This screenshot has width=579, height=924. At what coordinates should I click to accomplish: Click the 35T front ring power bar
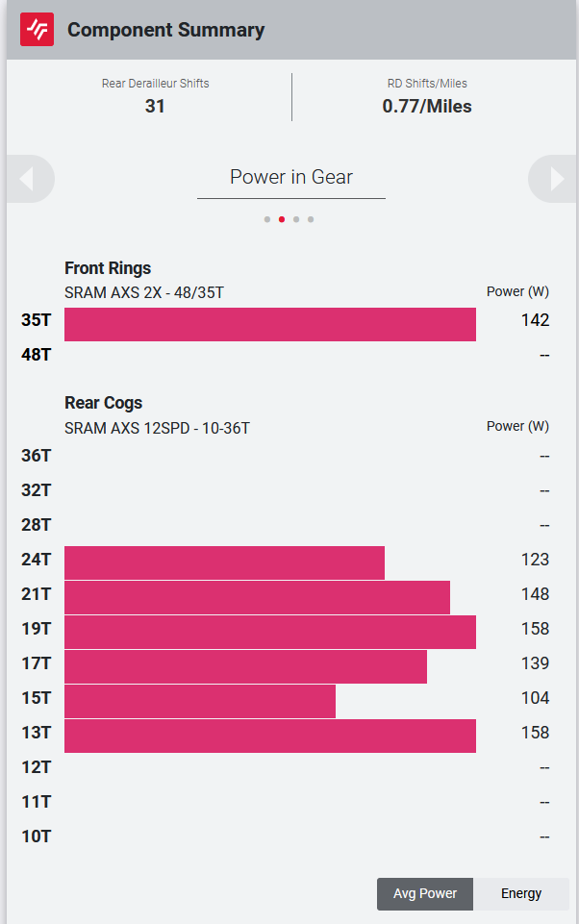(x=270, y=325)
